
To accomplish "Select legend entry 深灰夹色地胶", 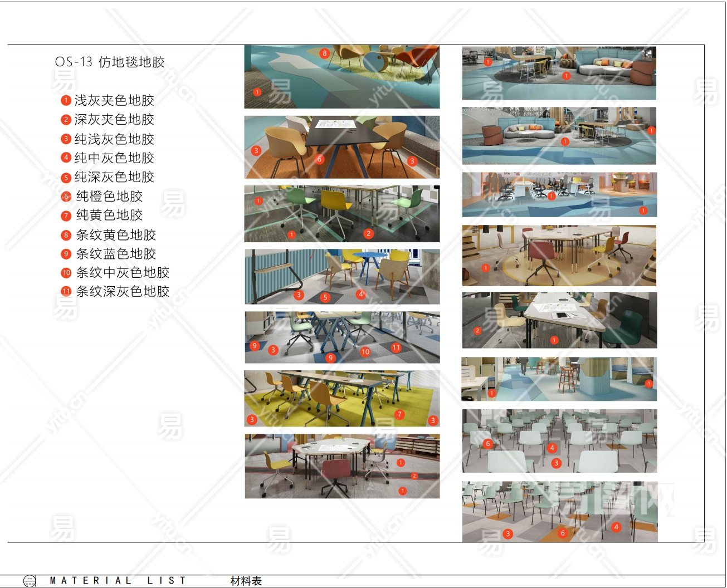I will [x=108, y=119].
